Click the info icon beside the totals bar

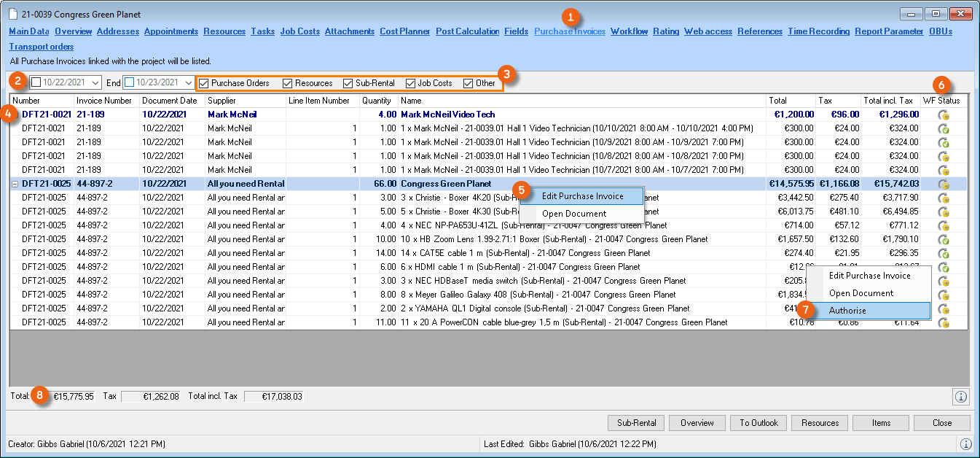[x=960, y=396]
